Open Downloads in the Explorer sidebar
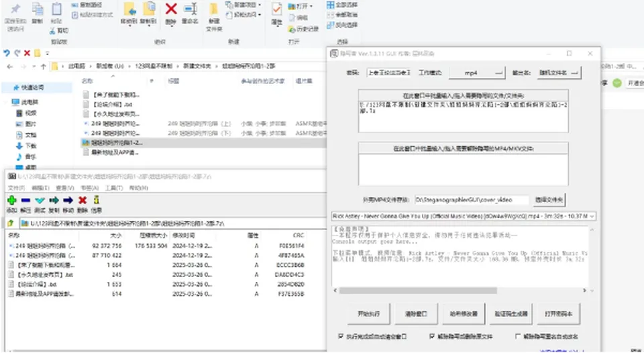 click(x=27, y=146)
